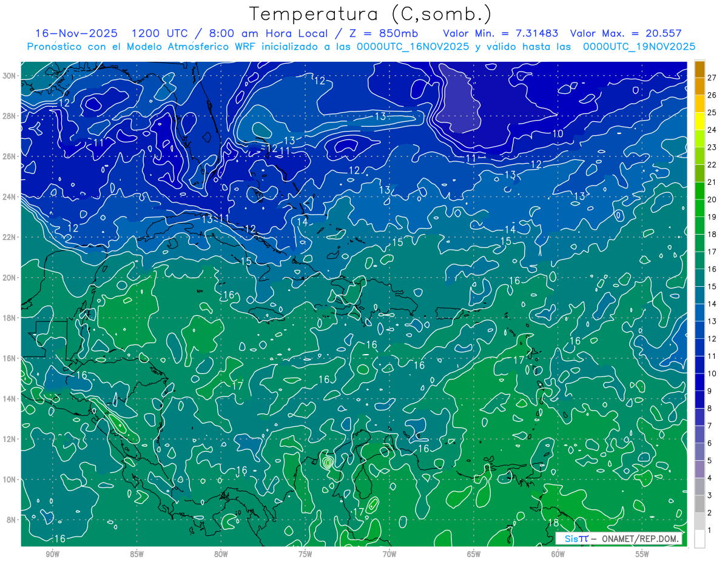Click the 80W longitude axis label
728x562 pixels.
[x=221, y=554]
